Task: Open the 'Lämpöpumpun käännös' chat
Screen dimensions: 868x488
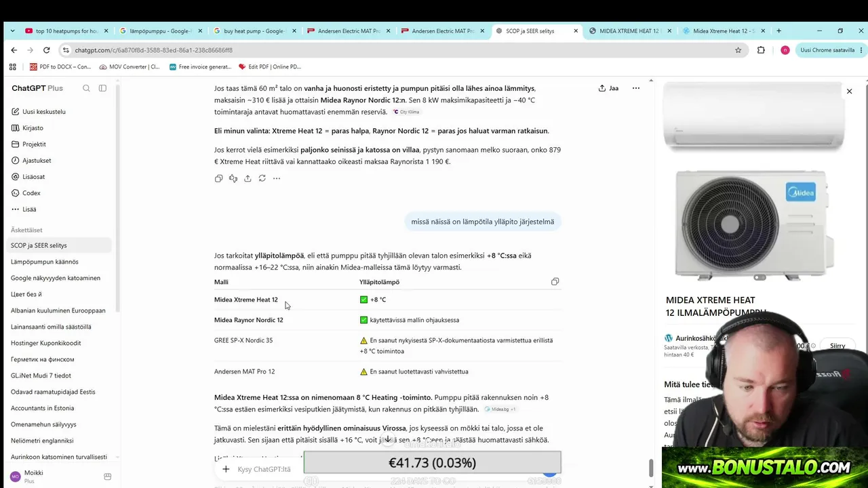Action: [60, 262]
